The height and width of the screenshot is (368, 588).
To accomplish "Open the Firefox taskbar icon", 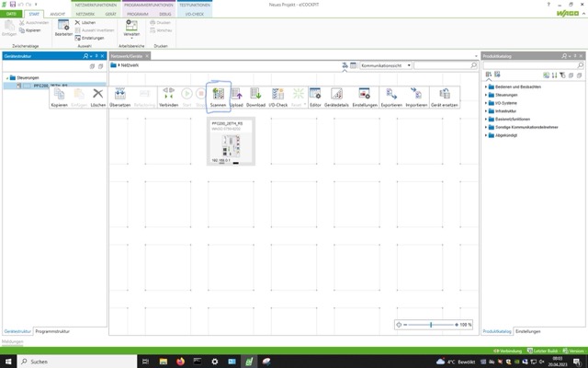I will (180, 362).
